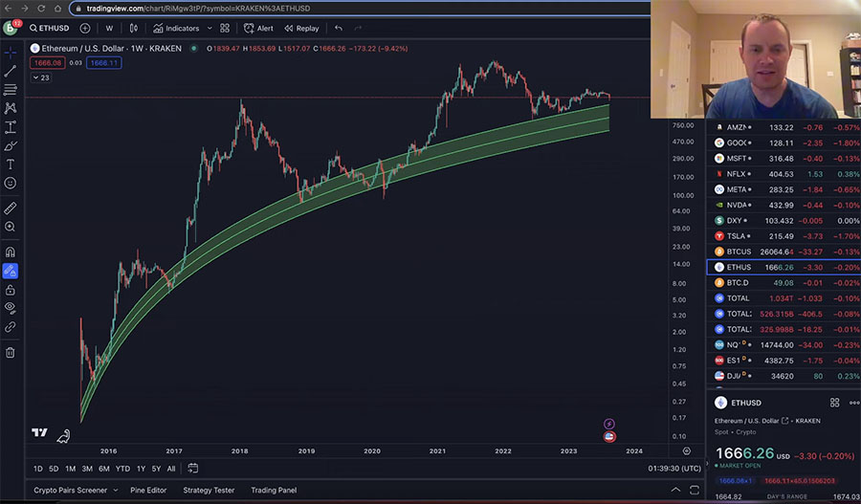Click the purple lightning event marker
This screenshot has height=504, width=861.
(x=609, y=424)
